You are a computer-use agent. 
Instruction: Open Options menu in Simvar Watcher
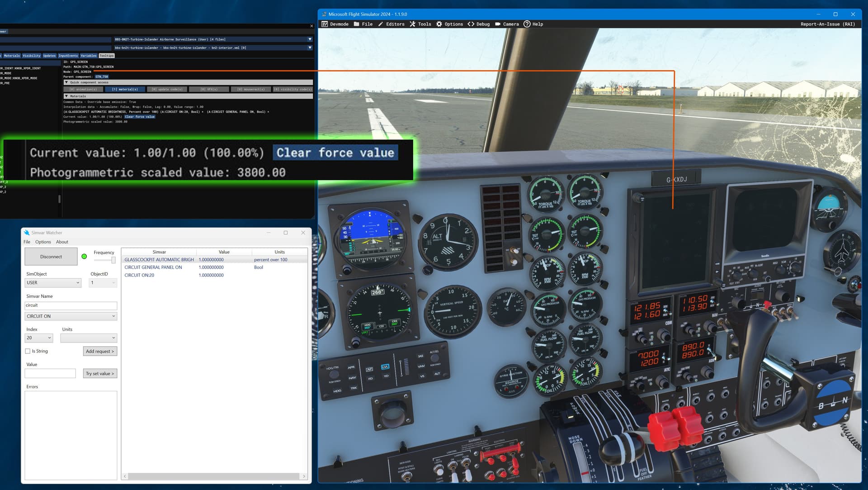click(x=43, y=242)
